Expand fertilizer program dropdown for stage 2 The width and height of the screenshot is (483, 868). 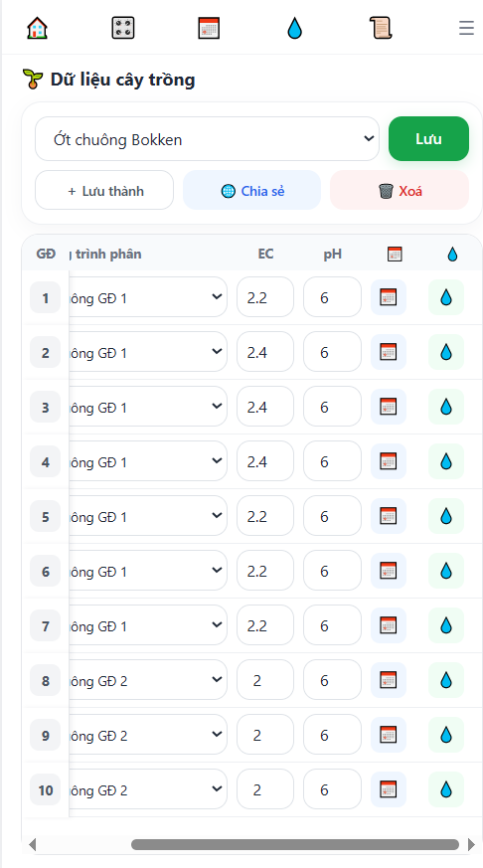click(148, 352)
